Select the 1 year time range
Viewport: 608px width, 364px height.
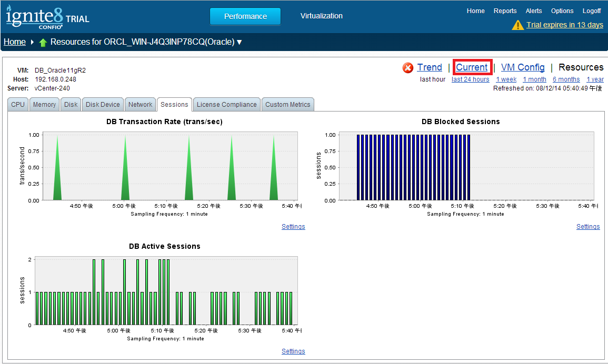tap(595, 79)
